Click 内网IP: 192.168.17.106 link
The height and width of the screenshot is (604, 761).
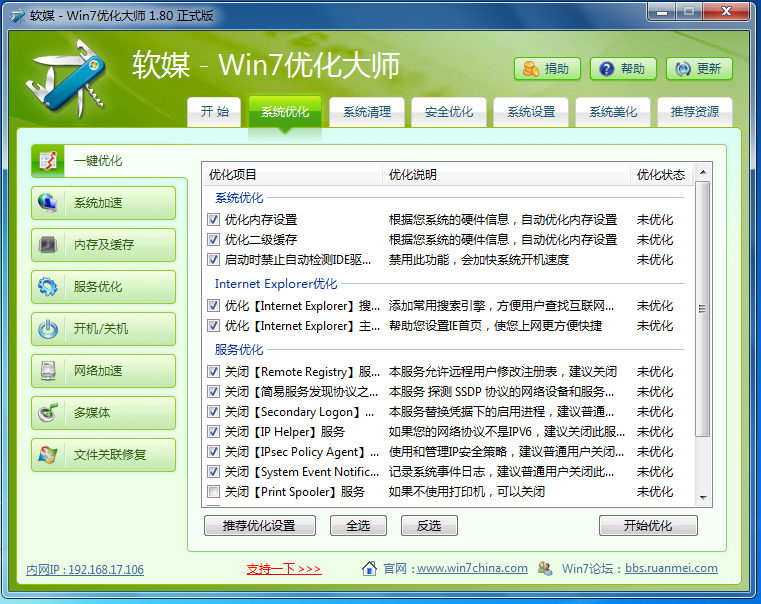pyautogui.click(x=85, y=569)
